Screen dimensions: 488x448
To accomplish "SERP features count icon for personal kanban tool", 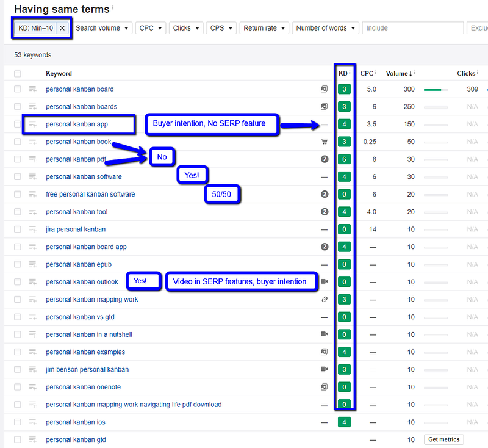I will 325,212.
